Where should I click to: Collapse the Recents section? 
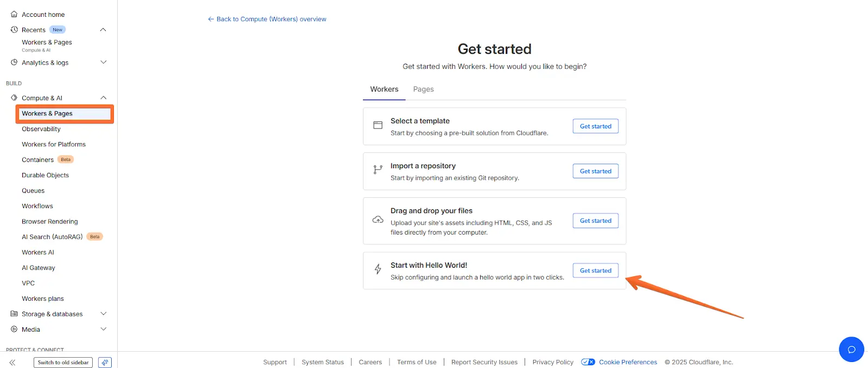click(103, 30)
